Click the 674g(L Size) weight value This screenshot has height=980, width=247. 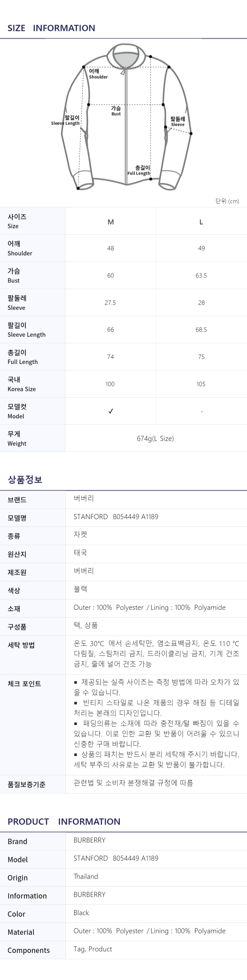tap(155, 438)
